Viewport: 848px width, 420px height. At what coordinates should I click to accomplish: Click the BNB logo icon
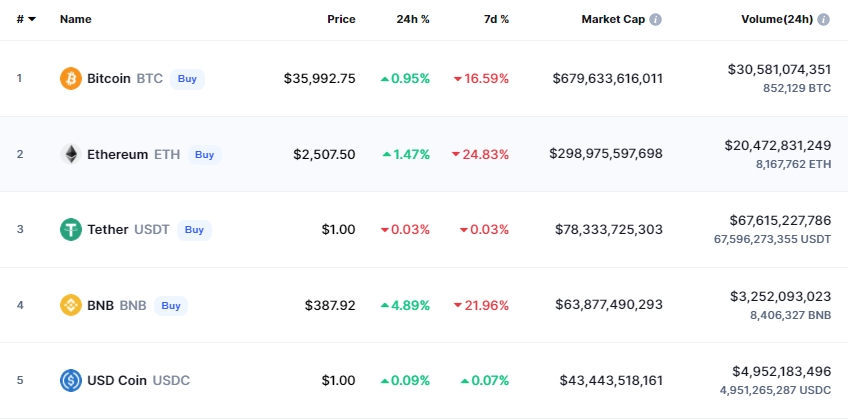[71, 305]
